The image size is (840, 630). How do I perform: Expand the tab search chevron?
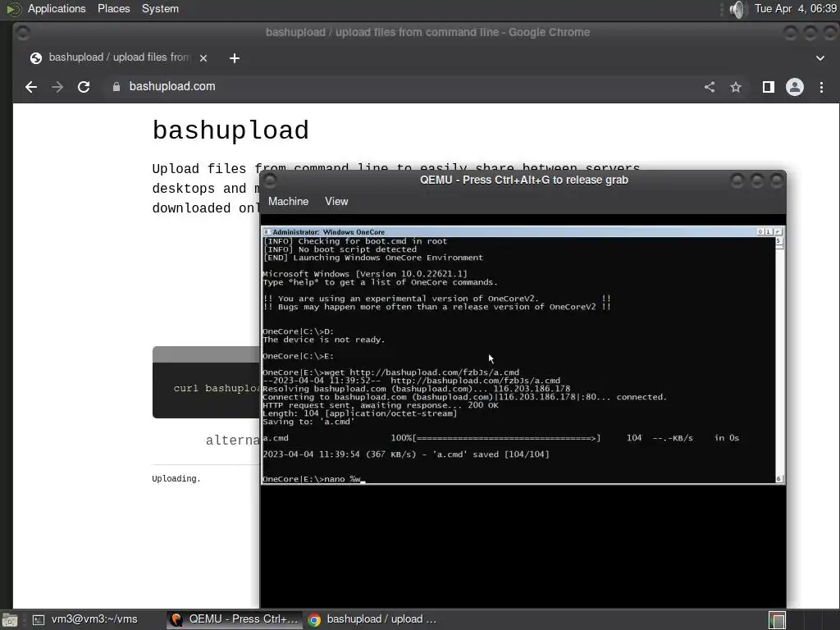click(819, 58)
